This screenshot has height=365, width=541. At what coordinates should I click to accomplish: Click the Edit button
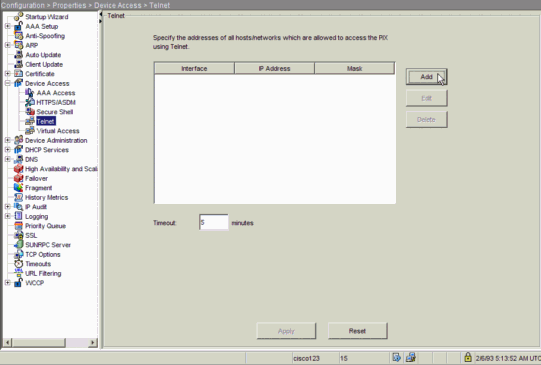click(x=426, y=98)
